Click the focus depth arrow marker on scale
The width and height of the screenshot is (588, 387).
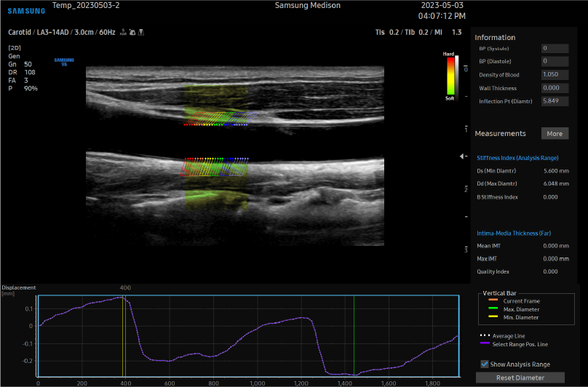pos(462,156)
